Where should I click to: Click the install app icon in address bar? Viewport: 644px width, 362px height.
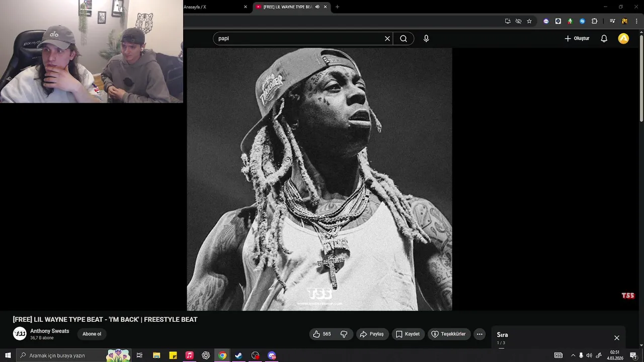tap(508, 21)
